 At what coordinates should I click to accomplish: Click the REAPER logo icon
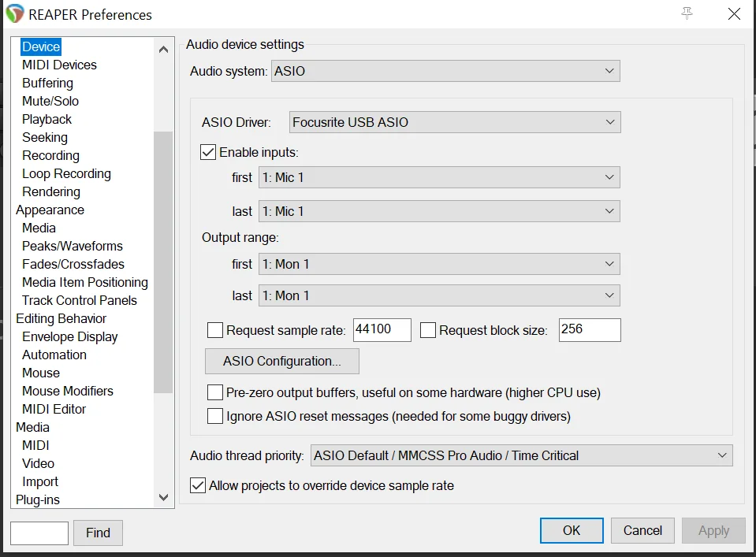[x=14, y=14]
